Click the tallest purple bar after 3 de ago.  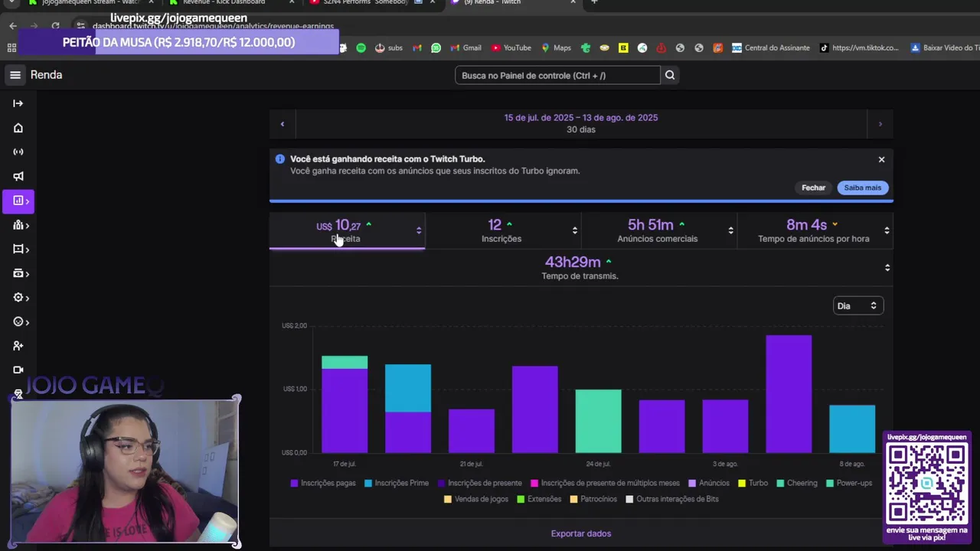(x=789, y=394)
